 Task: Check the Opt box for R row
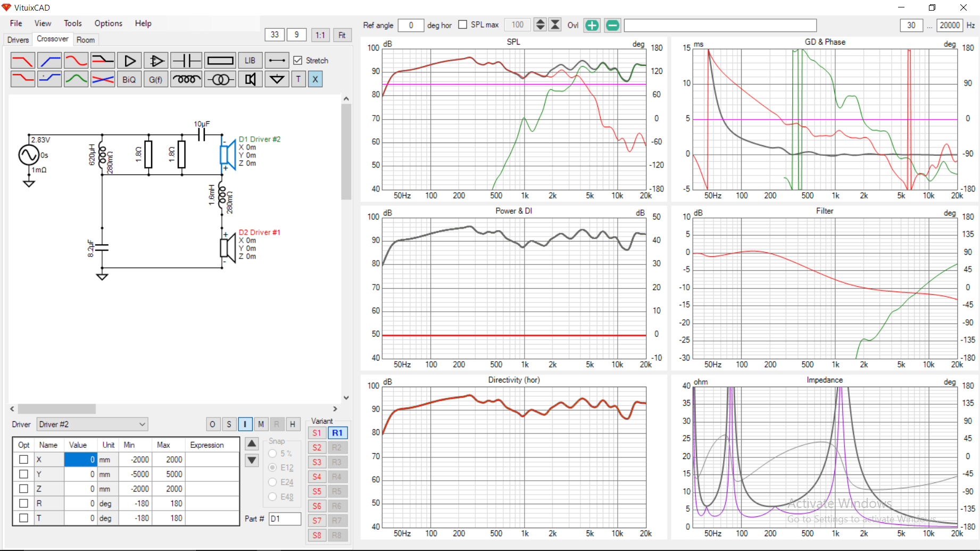(x=23, y=503)
